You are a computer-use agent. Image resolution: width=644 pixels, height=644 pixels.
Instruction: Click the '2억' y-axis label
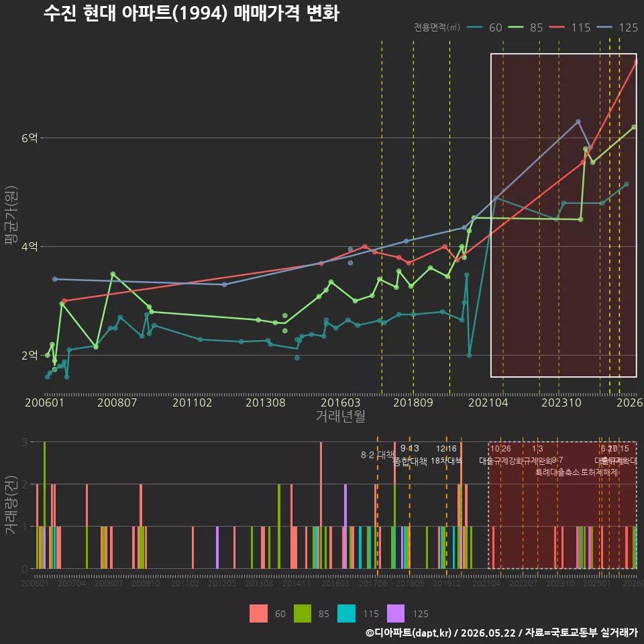coord(30,356)
